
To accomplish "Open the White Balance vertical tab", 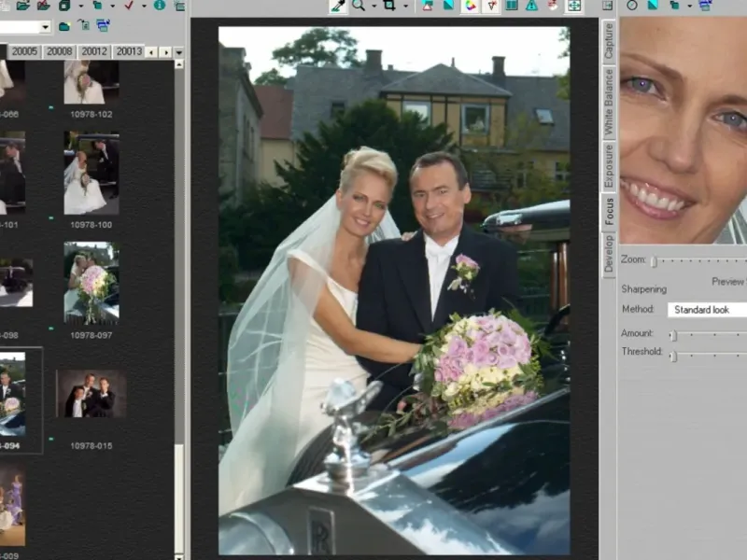I will point(609,102).
